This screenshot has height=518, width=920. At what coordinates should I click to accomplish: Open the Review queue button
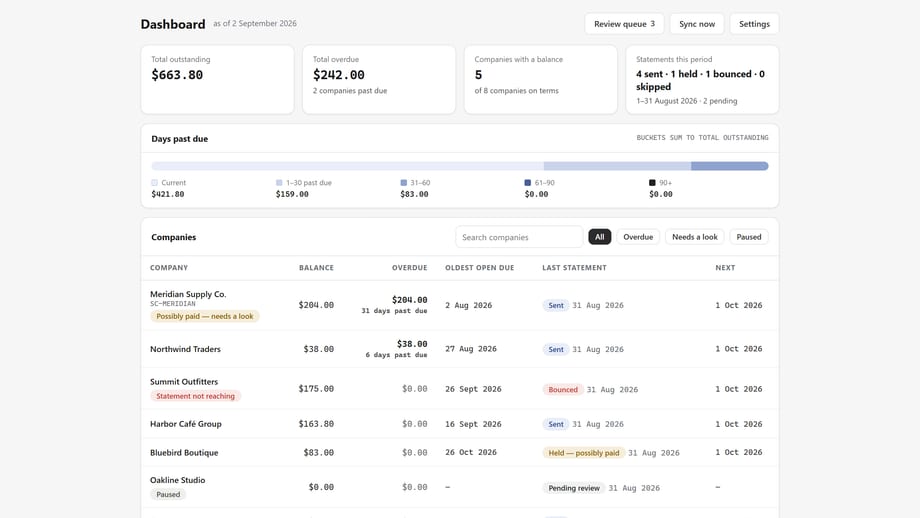624,24
